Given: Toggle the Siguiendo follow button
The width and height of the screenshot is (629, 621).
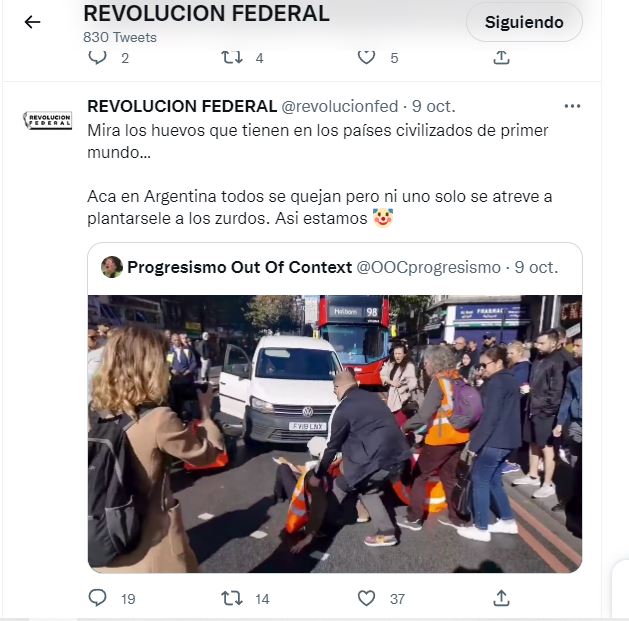Looking at the screenshot, I should (524, 22).
